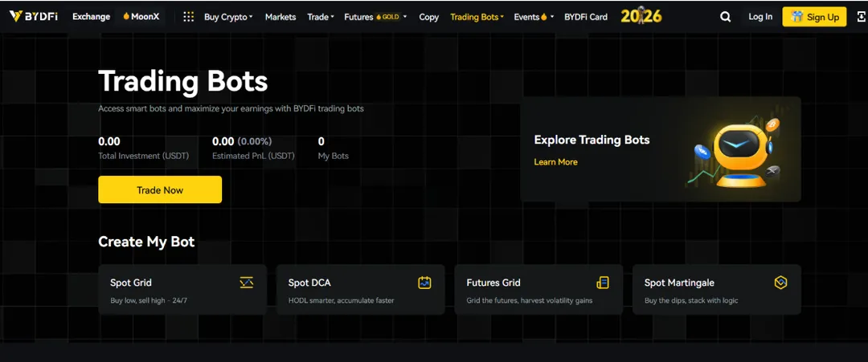This screenshot has width=868, height=362.
Task: Click 'Buy the dips, stack with logic'
Action: (691, 301)
